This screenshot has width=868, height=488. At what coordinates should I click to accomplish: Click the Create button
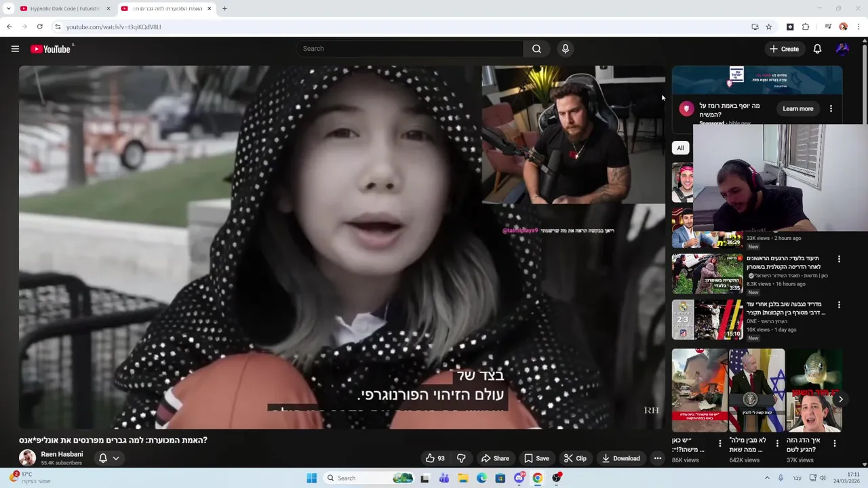click(x=785, y=49)
